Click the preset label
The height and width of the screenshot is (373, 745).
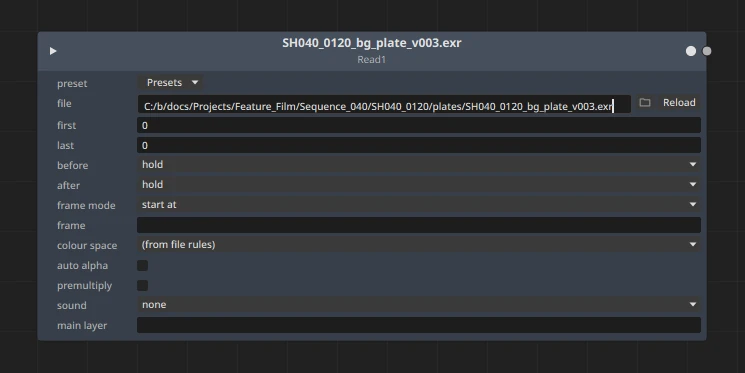coord(72,84)
